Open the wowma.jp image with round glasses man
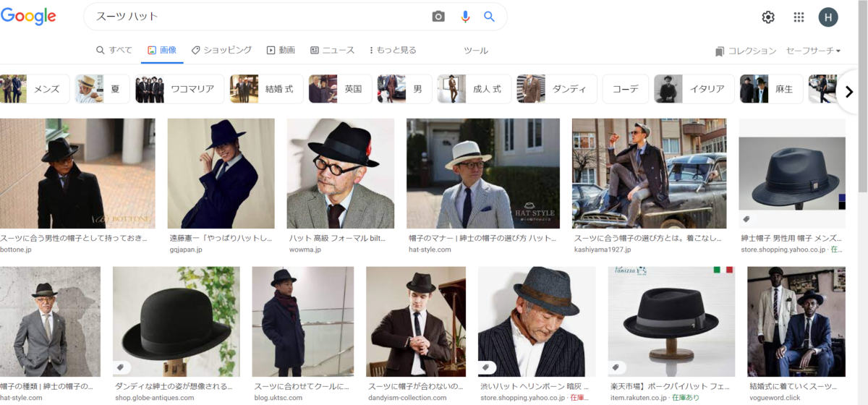Screen dimensions: 868x405 click(341, 174)
